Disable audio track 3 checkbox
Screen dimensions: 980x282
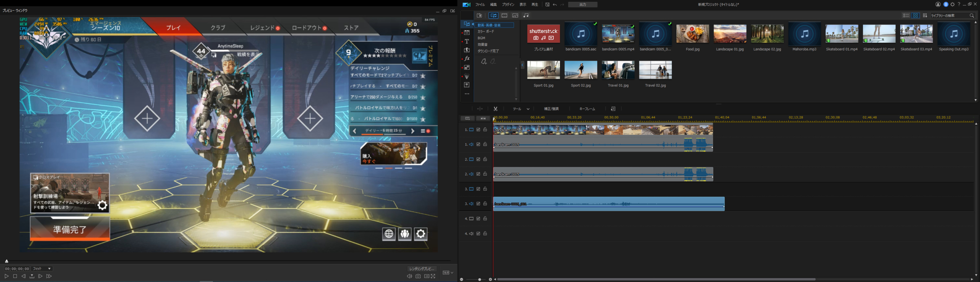pyautogui.click(x=478, y=204)
